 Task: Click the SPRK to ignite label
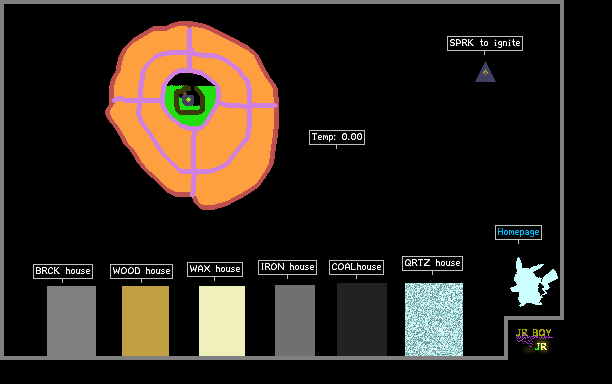click(x=485, y=43)
